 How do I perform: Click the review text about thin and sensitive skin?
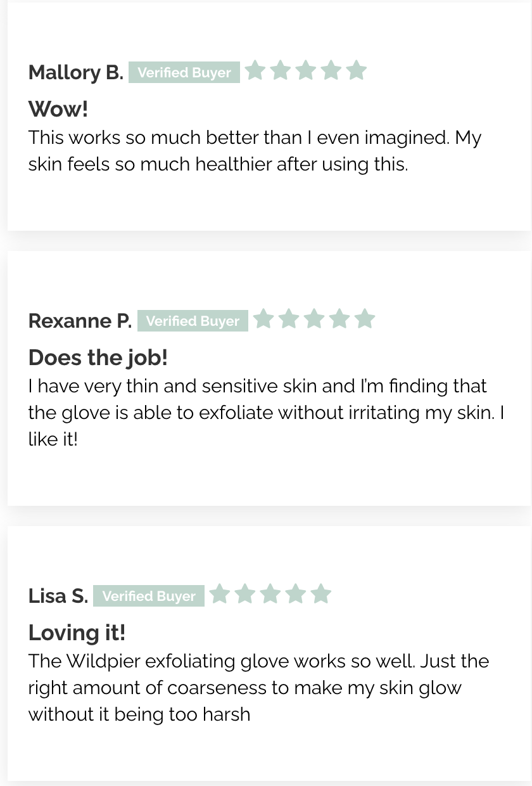coord(266,412)
